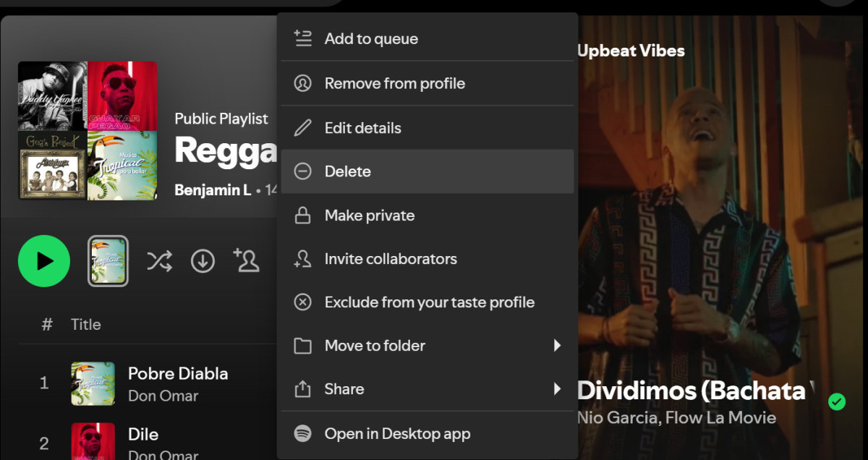Click the Spotify logo beside Open in Desktop app
Viewport: 868px width, 460px height.
303,433
